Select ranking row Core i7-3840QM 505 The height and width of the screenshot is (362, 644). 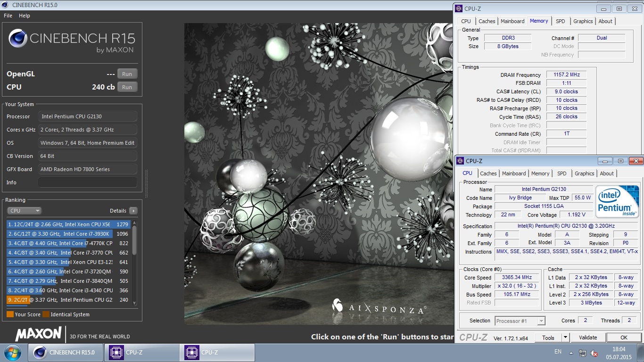(68, 281)
